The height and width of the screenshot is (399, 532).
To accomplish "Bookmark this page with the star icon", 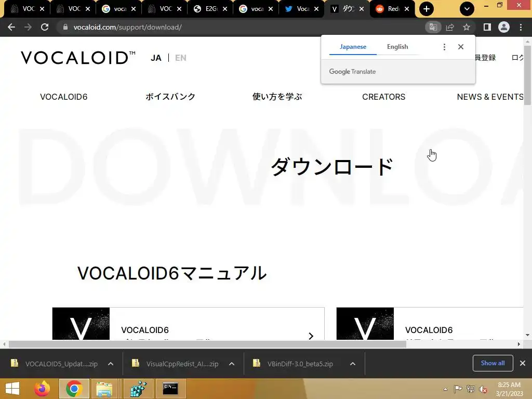I will (x=467, y=27).
